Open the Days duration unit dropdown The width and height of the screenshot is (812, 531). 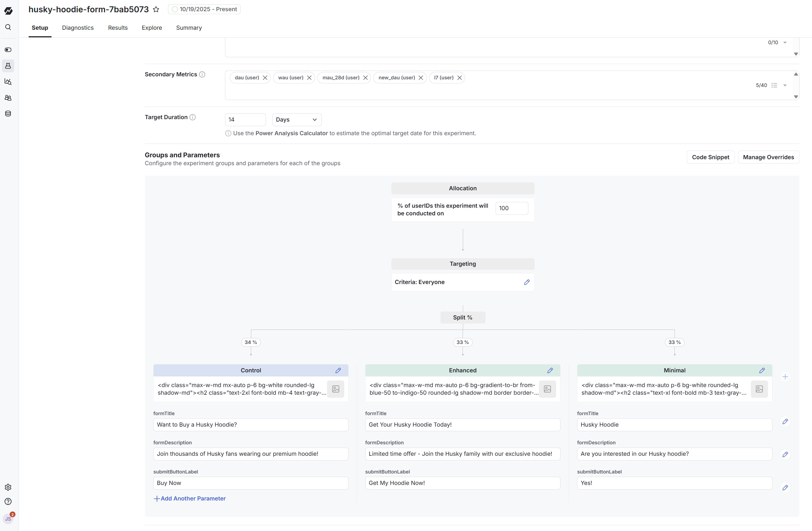[x=296, y=120]
